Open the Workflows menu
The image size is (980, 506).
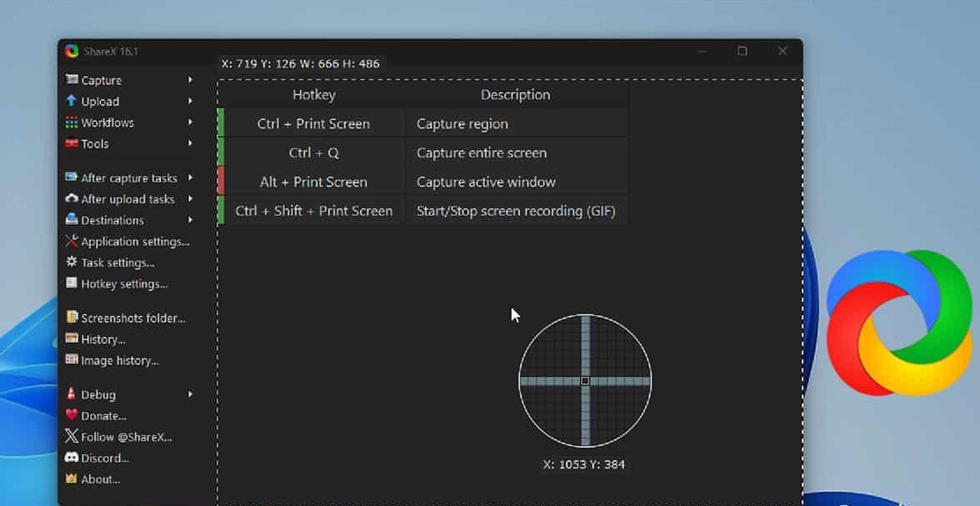click(x=107, y=123)
